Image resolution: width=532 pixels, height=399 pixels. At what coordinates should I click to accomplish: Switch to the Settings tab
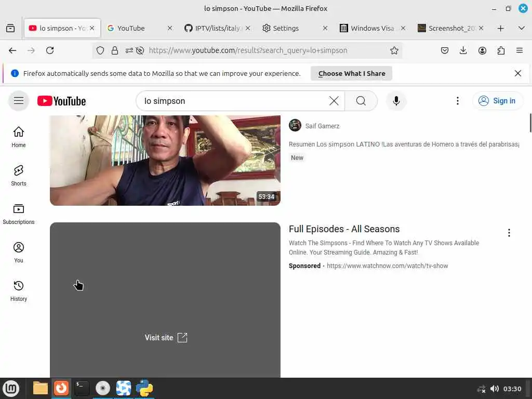pos(295,28)
